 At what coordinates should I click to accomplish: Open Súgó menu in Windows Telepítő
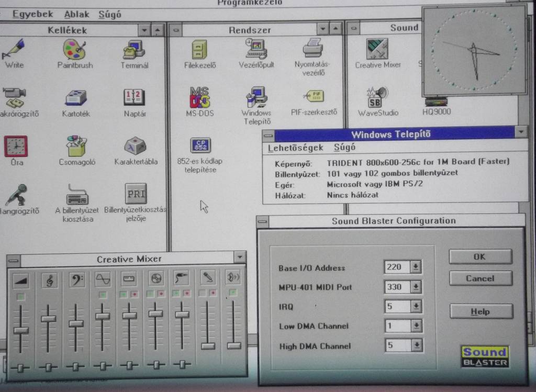point(344,147)
